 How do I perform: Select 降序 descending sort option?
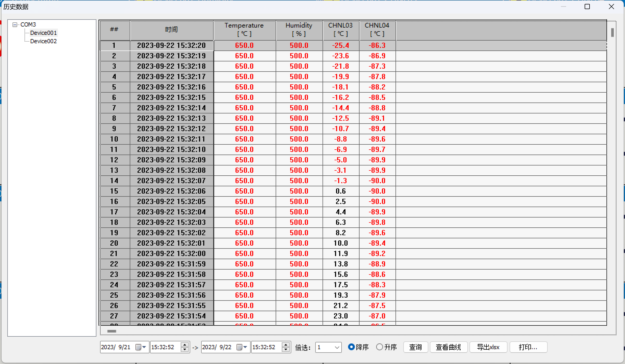coord(351,347)
